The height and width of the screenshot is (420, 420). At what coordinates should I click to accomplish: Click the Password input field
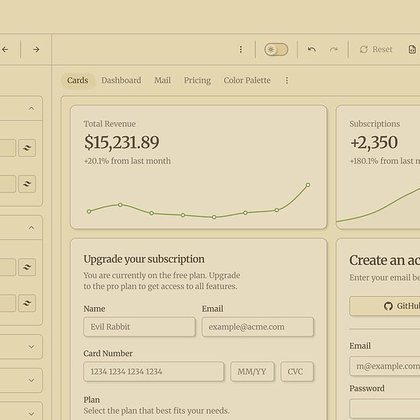[385, 409]
